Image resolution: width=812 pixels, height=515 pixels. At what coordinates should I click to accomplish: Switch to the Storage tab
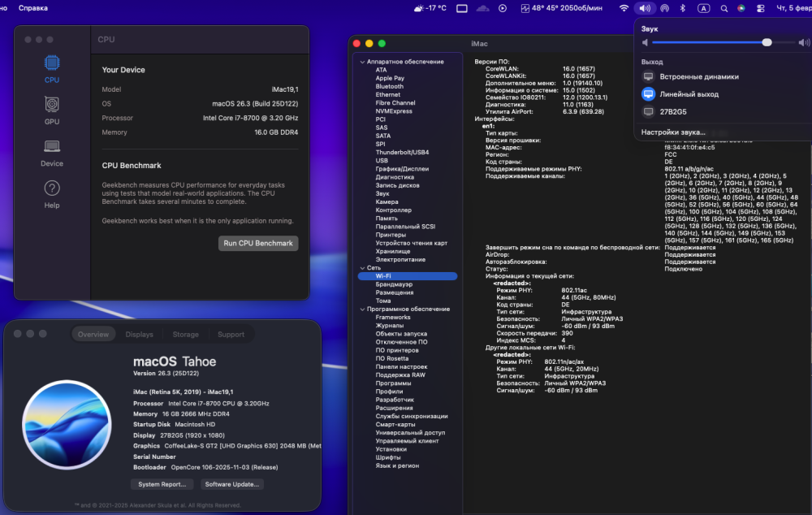pos(185,334)
